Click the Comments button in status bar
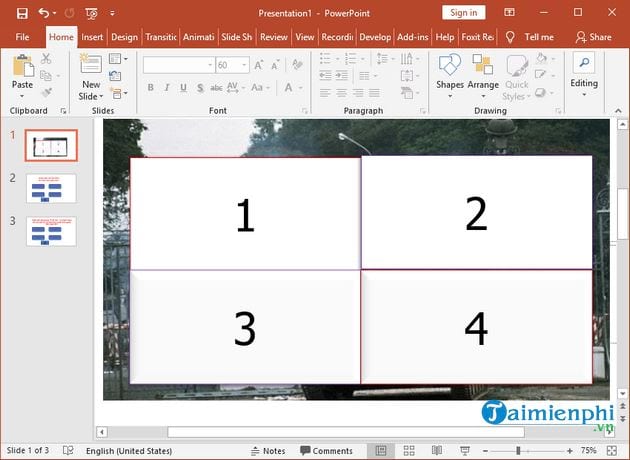630x460 pixels. (x=326, y=451)
